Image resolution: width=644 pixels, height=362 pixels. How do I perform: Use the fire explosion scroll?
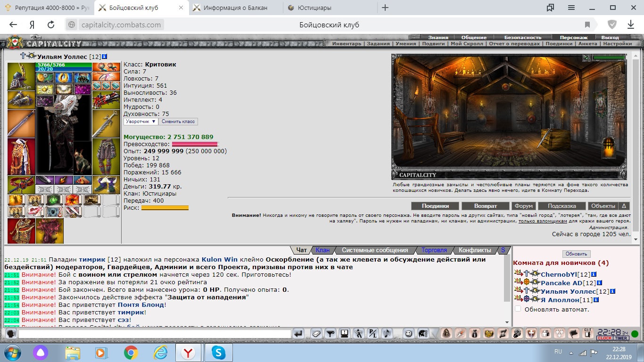click(73, 200)
